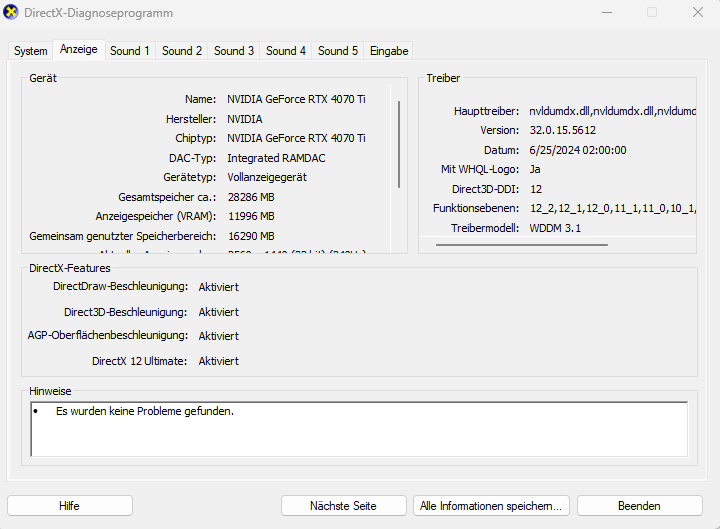Click the Direct3D-Beschleunigung Aktiviert status
The width and height of the screenshot is (720, 529).
click(x=219, y=312)
